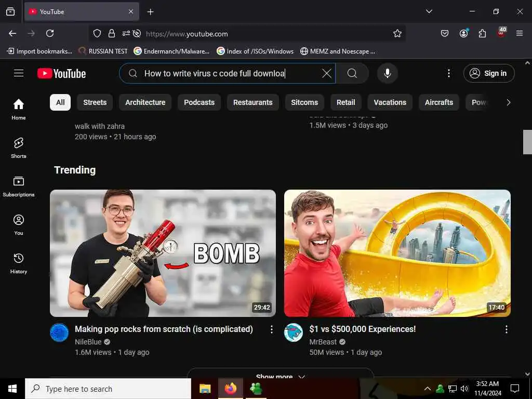Click the Windows taskbar search box
This screenshot has height=399, width=532.
(x=108, y=389)
